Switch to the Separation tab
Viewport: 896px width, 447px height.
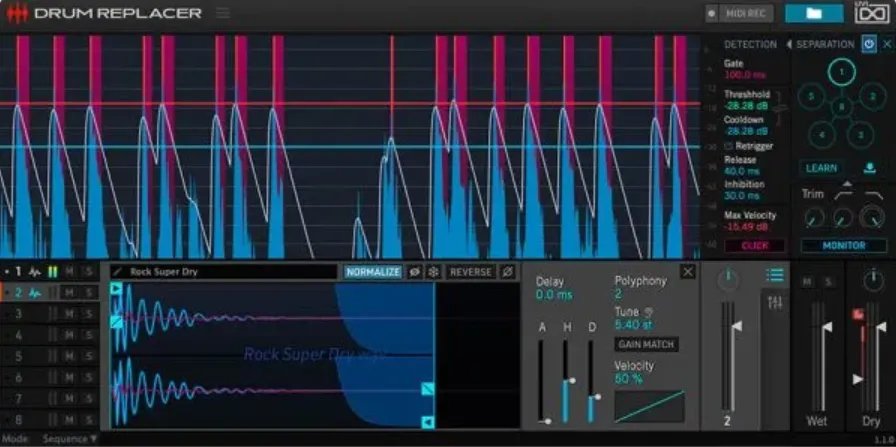825,44
